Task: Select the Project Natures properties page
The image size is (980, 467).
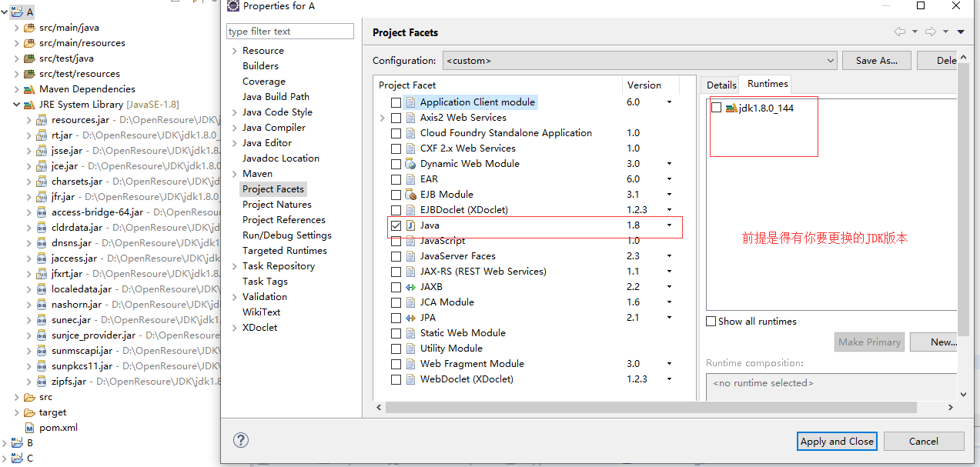Action: pos(277,205)
